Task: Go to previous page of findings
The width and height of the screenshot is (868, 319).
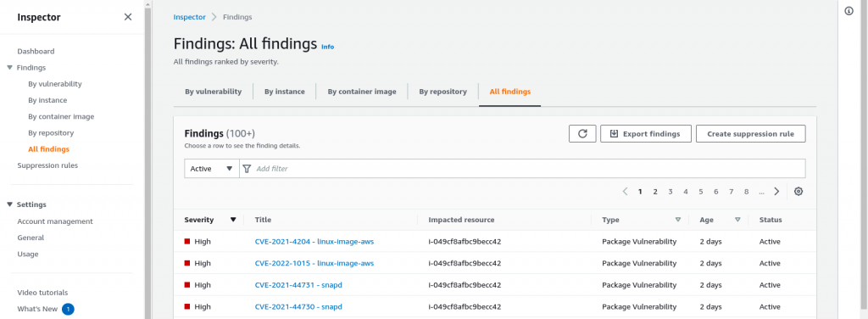Action: coord(625,192)
